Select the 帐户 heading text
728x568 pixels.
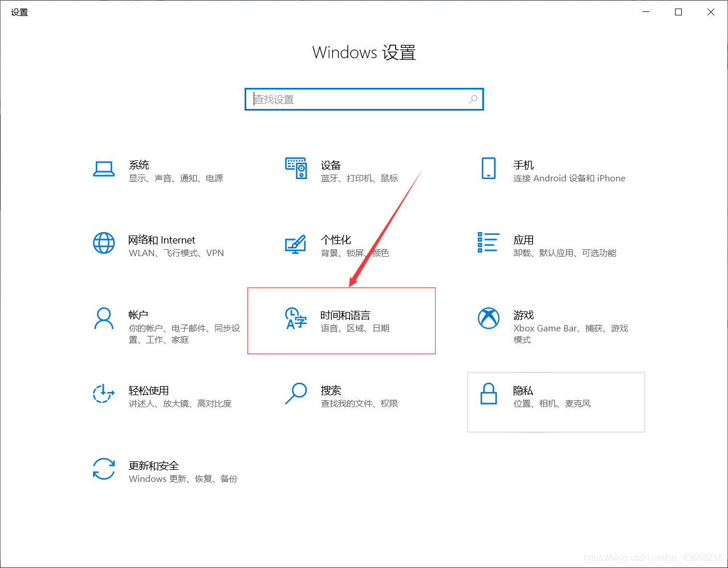[139, 315]
